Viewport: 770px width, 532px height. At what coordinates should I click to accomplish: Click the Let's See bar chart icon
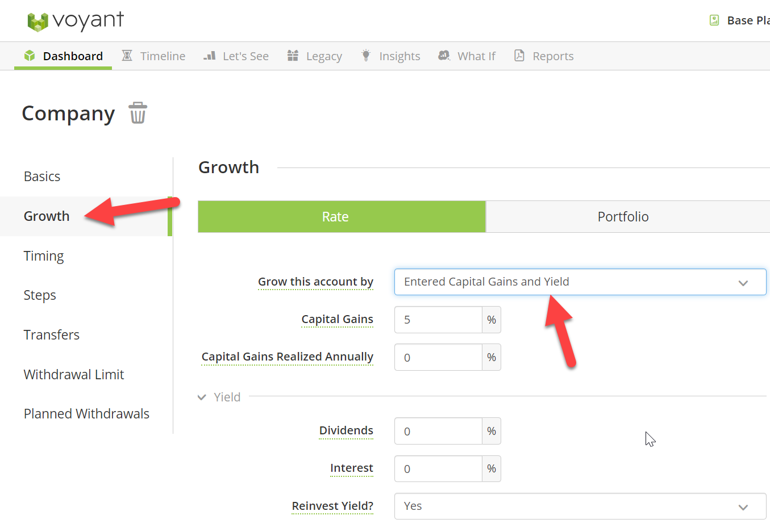(x=210, y=55)
